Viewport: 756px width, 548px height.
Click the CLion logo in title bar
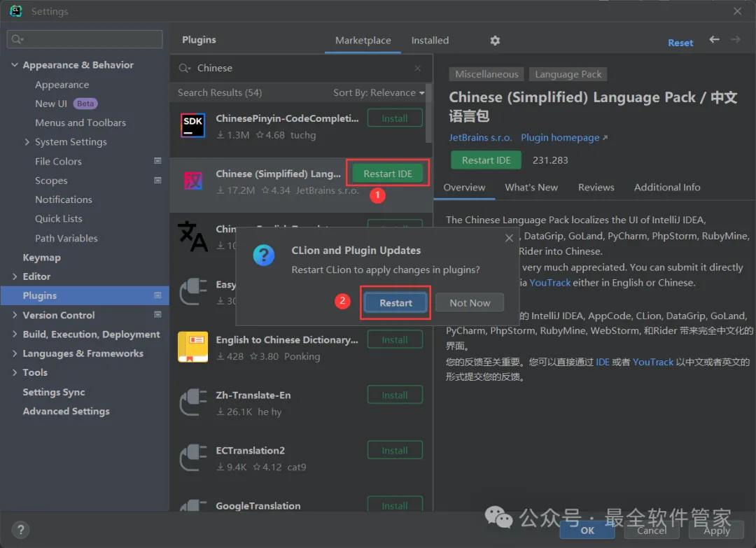point(15,10)
